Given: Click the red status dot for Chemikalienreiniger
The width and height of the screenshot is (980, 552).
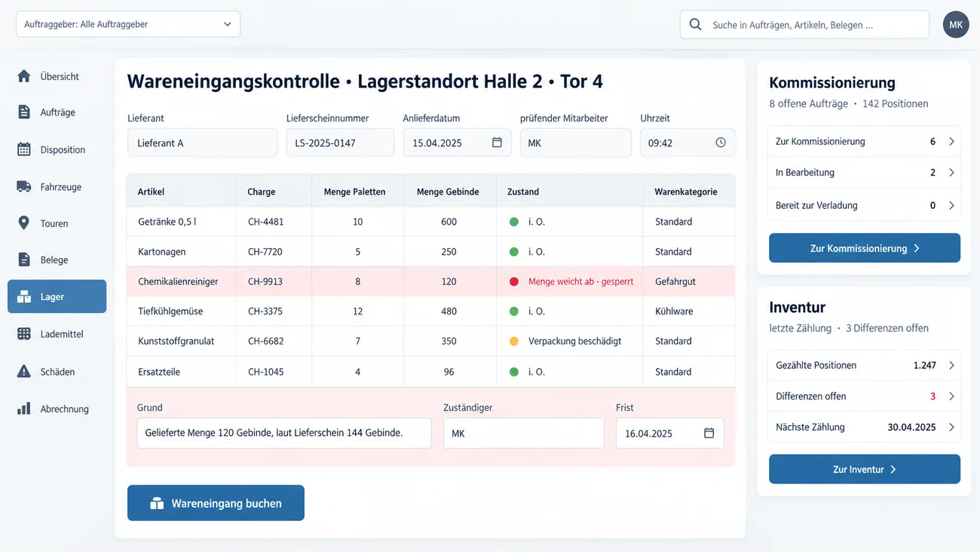Looking at the screenshot, I should pyautogui.click(x=514, y=281).
